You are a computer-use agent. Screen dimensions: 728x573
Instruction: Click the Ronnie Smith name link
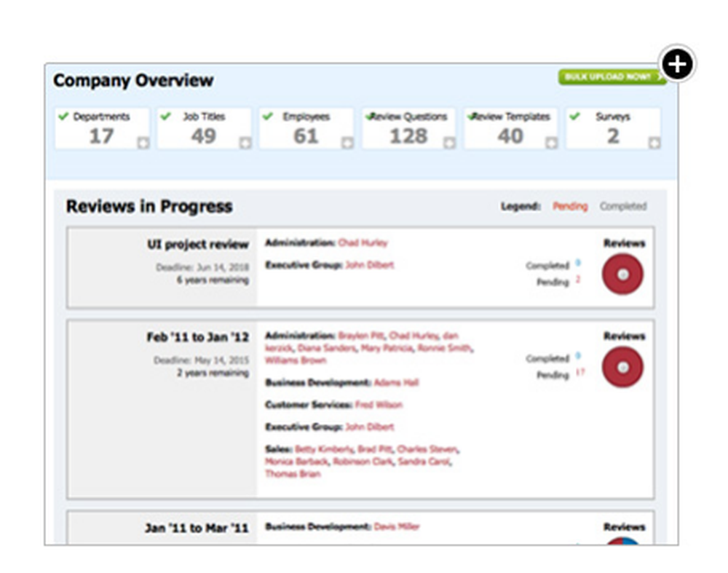[444, 348]
